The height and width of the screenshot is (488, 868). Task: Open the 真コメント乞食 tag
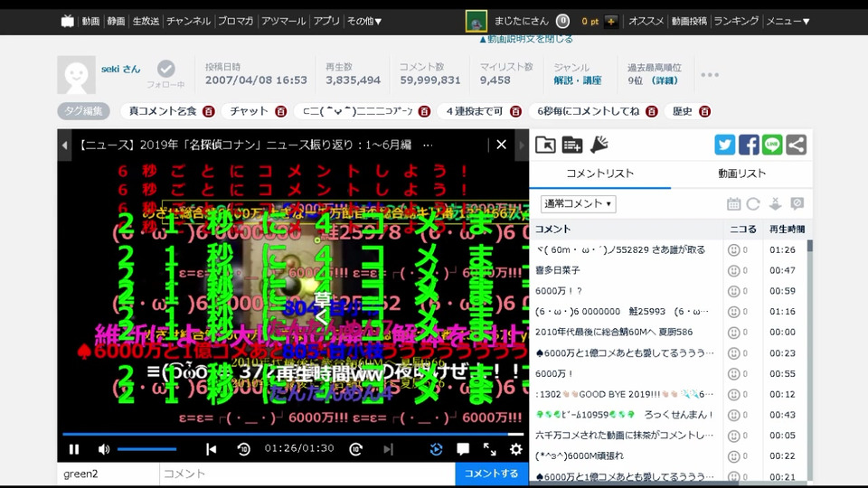click(163, 111)
